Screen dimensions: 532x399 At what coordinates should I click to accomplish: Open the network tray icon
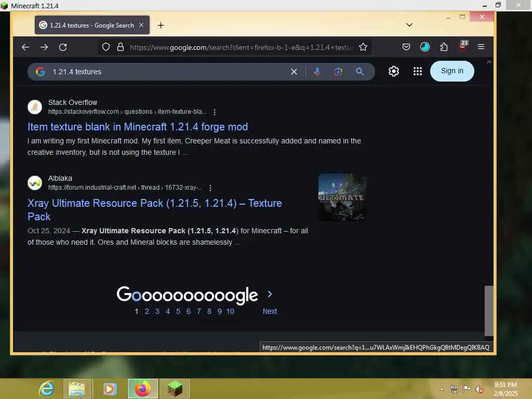point(454,389)
